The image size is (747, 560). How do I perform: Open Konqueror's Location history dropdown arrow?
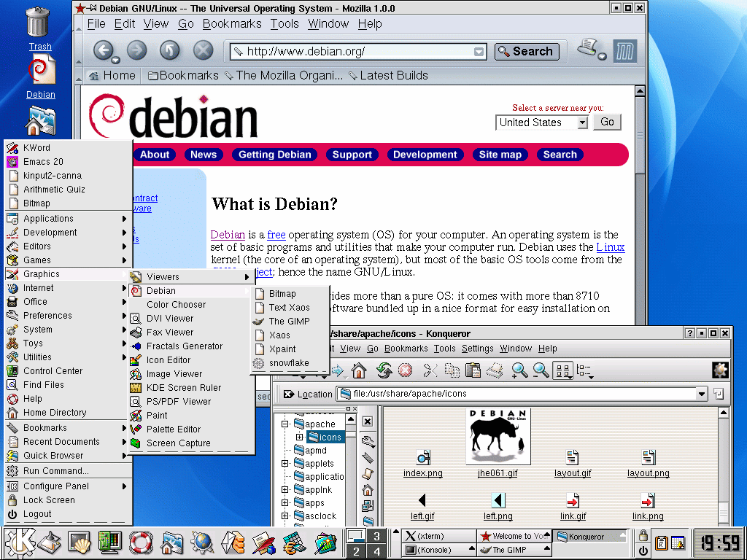click(x=701, y=394)
